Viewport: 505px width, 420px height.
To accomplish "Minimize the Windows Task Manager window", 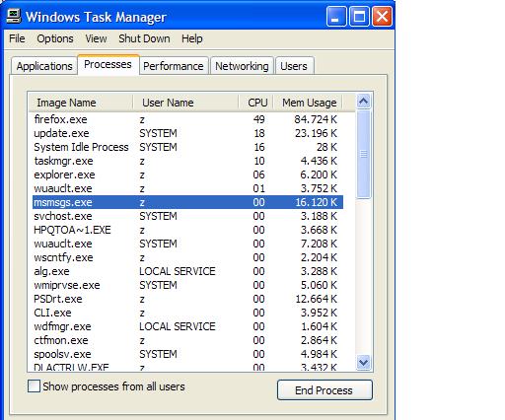I will tap(336, 16).
